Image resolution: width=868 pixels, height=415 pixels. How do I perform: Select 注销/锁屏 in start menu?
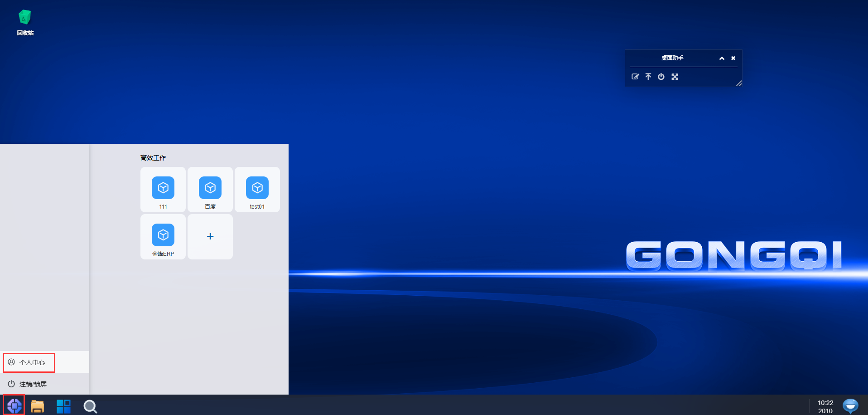tap(44, 384)
